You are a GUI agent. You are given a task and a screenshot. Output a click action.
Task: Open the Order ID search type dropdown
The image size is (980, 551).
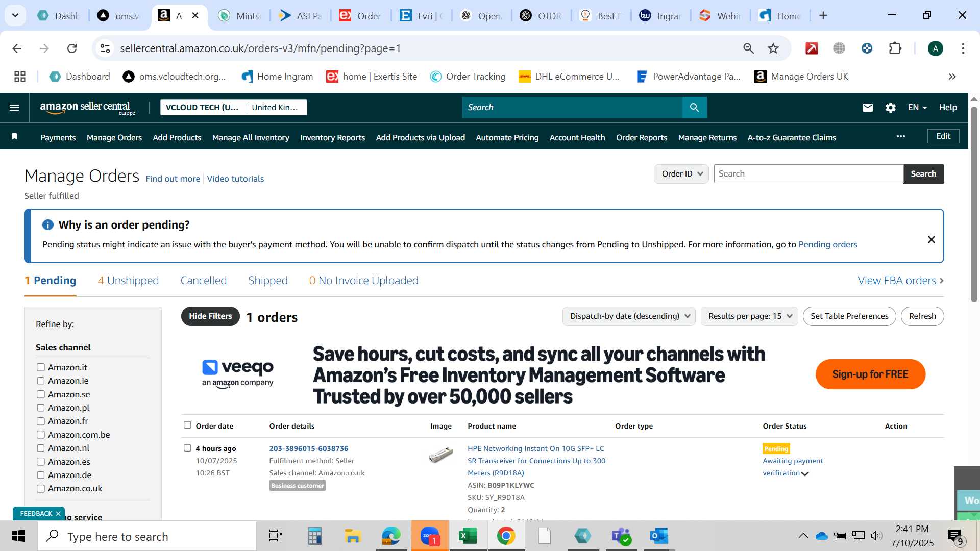point(681,174)
